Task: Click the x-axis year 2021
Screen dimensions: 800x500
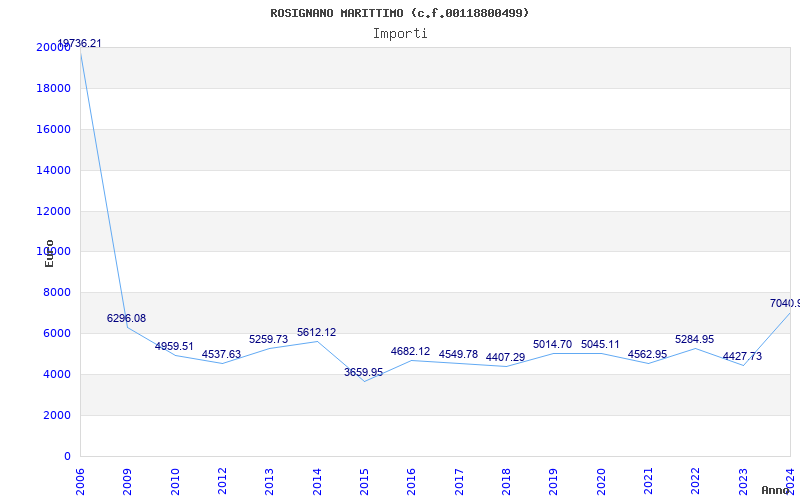Action: coord(648,481)
